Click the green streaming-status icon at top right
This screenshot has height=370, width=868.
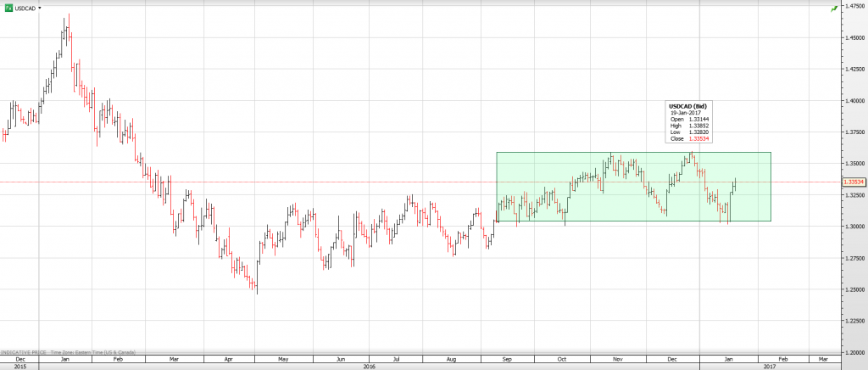coord(833,8)
